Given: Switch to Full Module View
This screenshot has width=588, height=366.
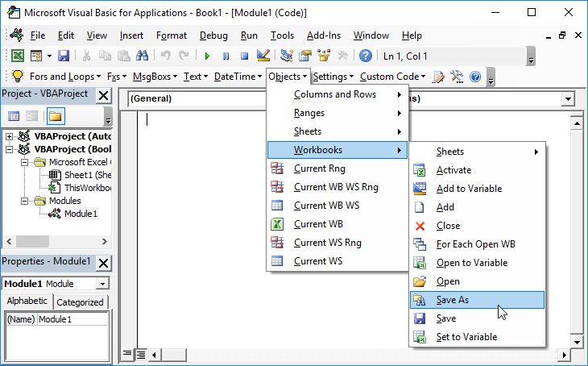Looking at the screenshot, I should coord(140,354).
